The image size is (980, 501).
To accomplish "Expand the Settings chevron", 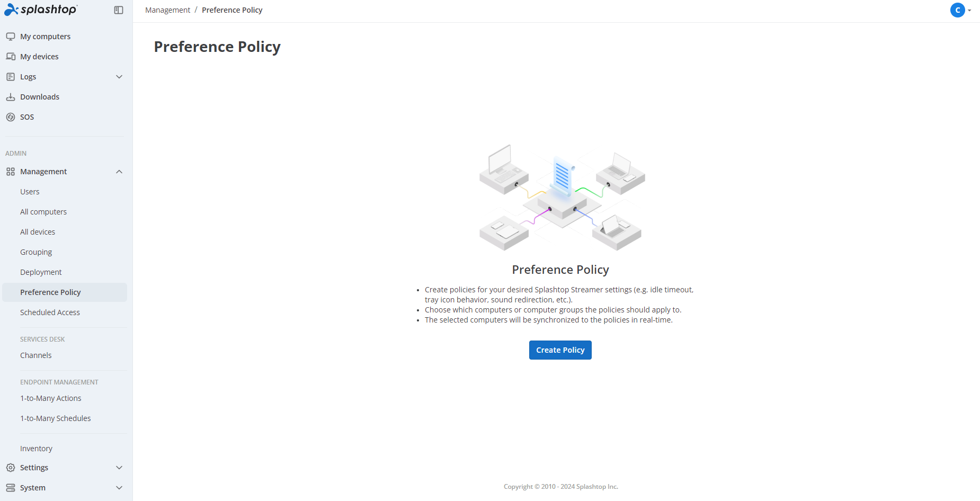I will pyautogui.click(x=119, y=468).
